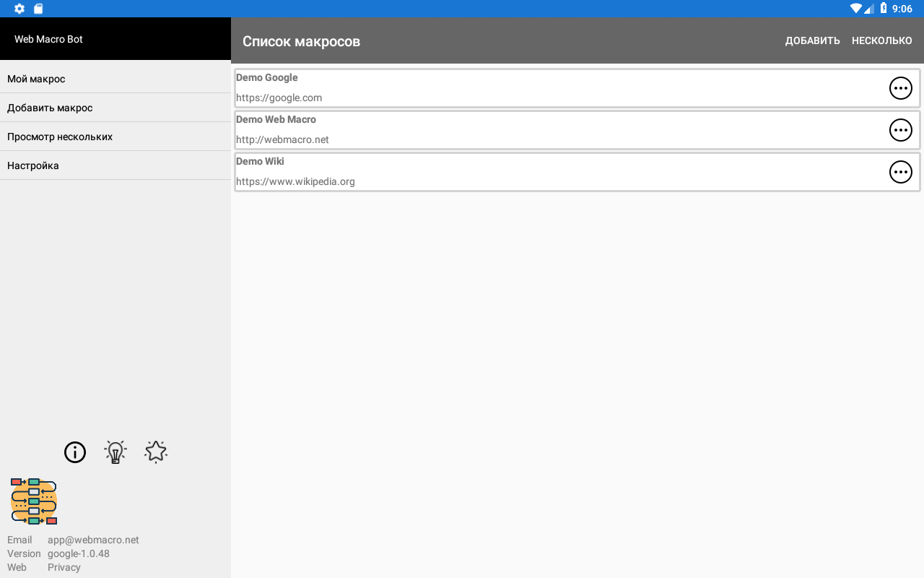Tap the SD card icon in status bar
This screenshot has height=578, width=924.
(38, 9)
